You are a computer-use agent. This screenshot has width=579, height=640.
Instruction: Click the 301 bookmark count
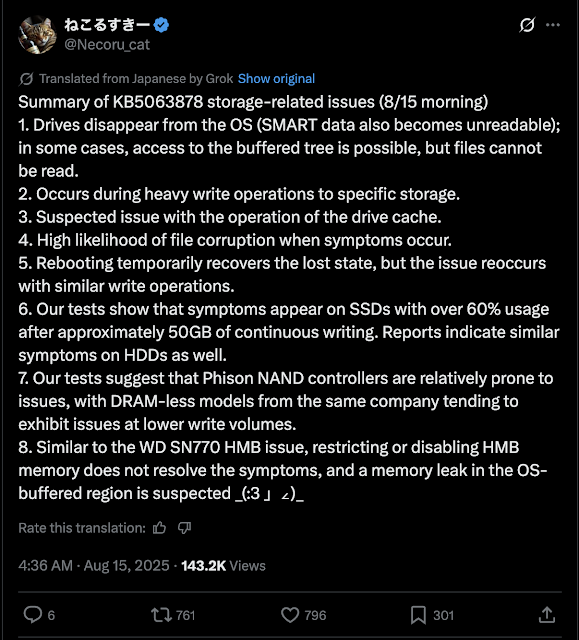pos(444,615)
